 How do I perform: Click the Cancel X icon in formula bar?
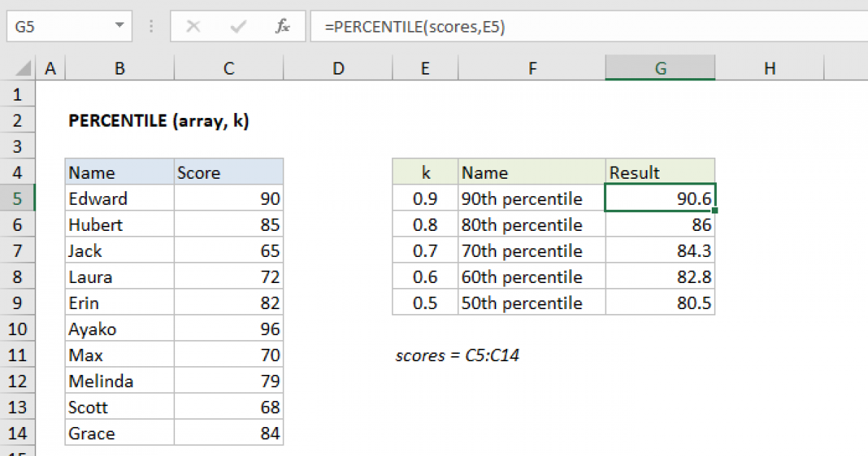coord(193,28)
